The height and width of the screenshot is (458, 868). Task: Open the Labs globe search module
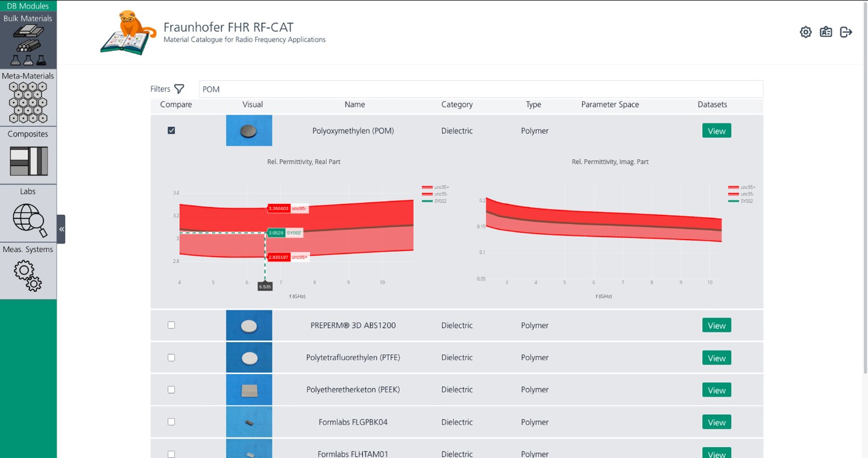28,213
